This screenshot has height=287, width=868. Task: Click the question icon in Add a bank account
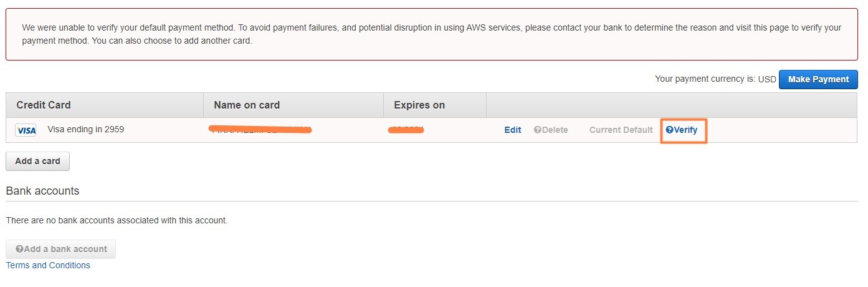19,249
